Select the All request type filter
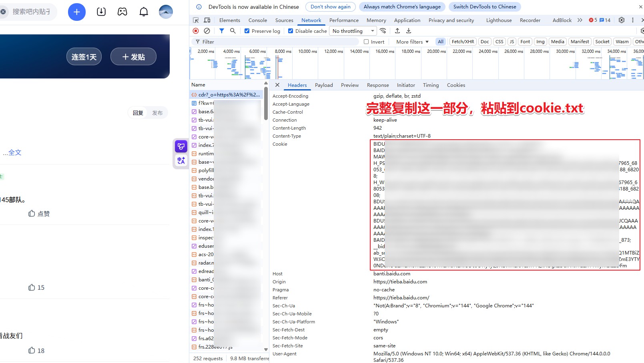 pyautogui.click(x=441, y=42)
